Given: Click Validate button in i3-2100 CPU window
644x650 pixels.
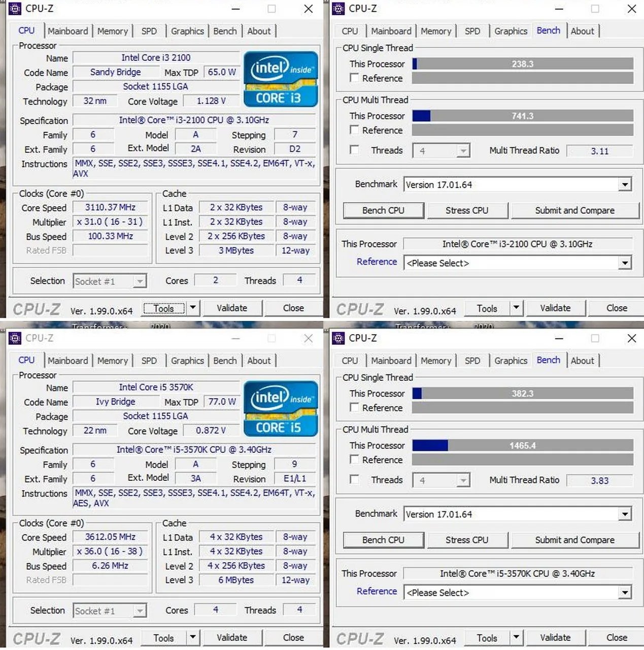Looking at the screenshot, I should pyautogui.click(x=232, y=308).
